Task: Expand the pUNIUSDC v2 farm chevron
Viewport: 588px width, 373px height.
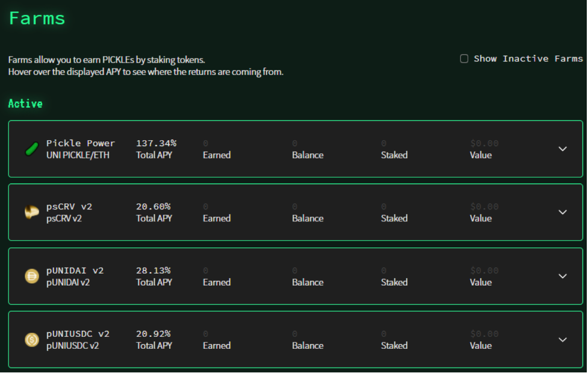Action: tap(563, 340)
